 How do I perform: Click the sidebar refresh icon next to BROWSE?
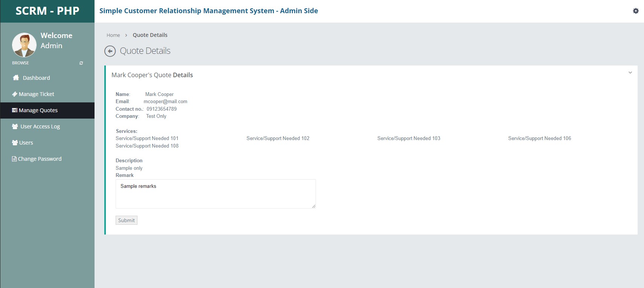81,63
